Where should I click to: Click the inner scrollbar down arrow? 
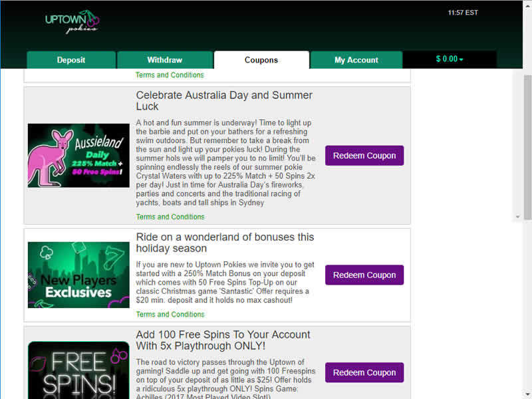tap(518, 217)
